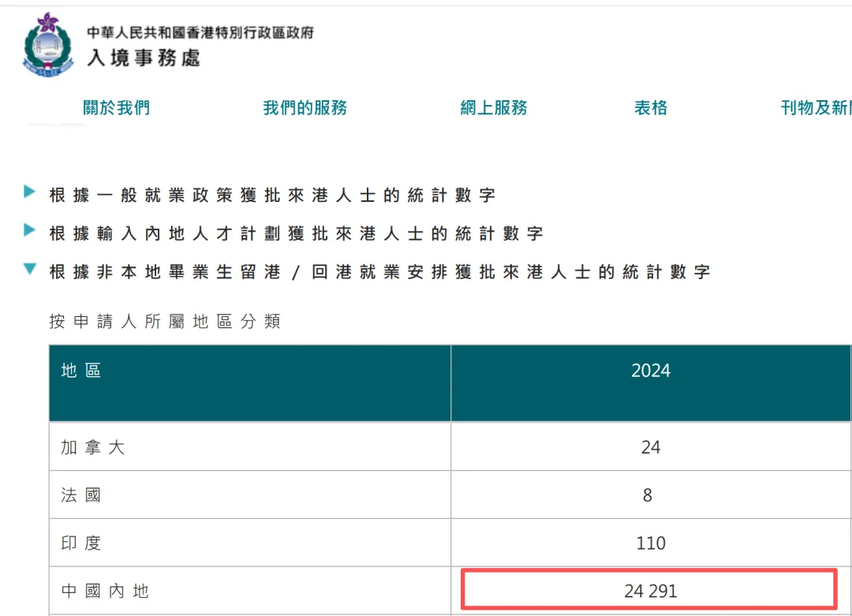Click the downward arrow beside 非本地畢業生

click(29, 269)
